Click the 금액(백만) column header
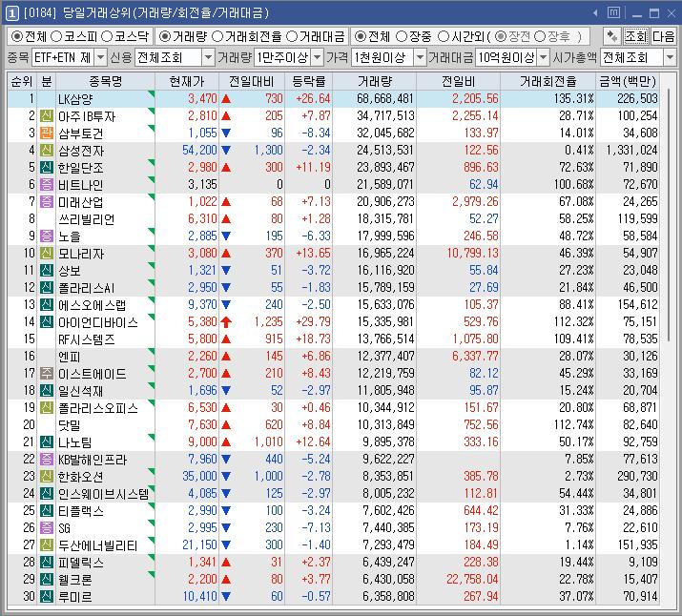The height and width of the screenshot is (616, 682). click(628, 81)
